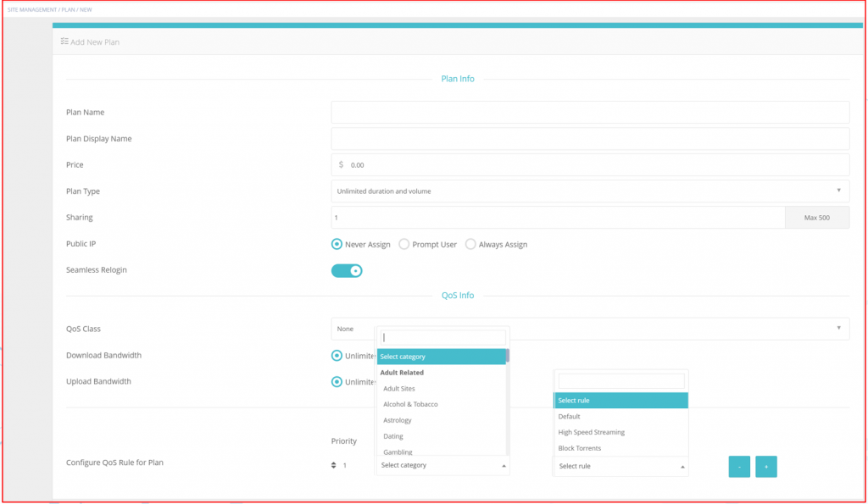The image size is (868, 504).
Task: Disable the Seamless Relogin toggle
Action: click(347, 269)
